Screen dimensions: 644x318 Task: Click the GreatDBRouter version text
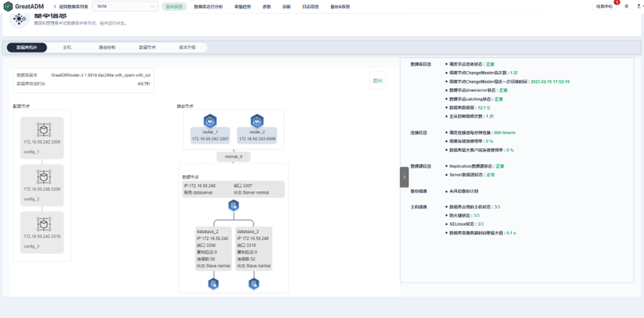tap(100, 76)
